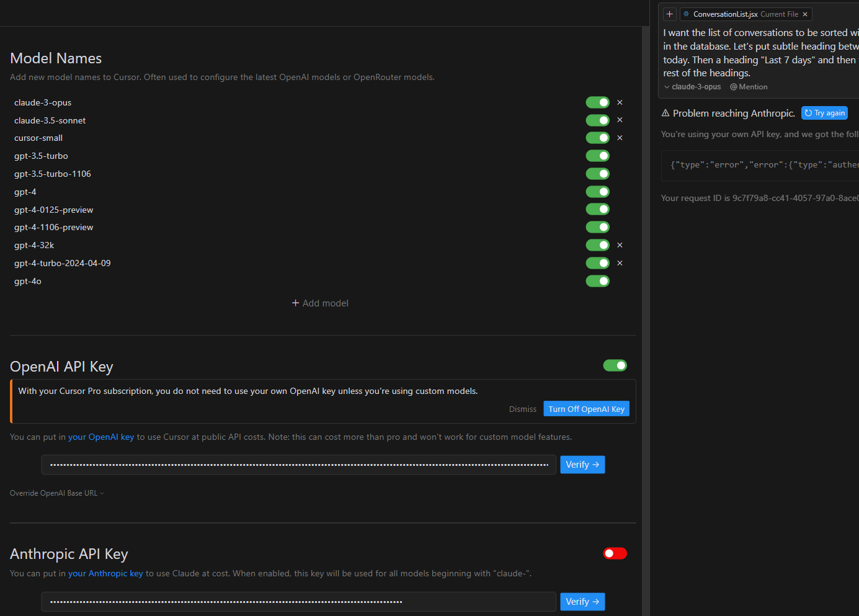The height and width of the screenshot is (616, 859).
Task: Click the "gpt-4" model name
Action: point(25,192)
